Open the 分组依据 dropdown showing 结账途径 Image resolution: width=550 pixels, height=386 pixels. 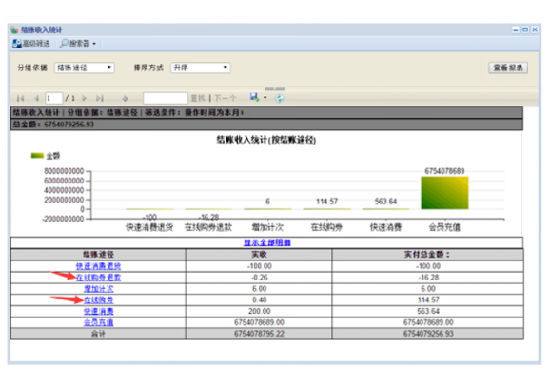[x=84, y=67]
